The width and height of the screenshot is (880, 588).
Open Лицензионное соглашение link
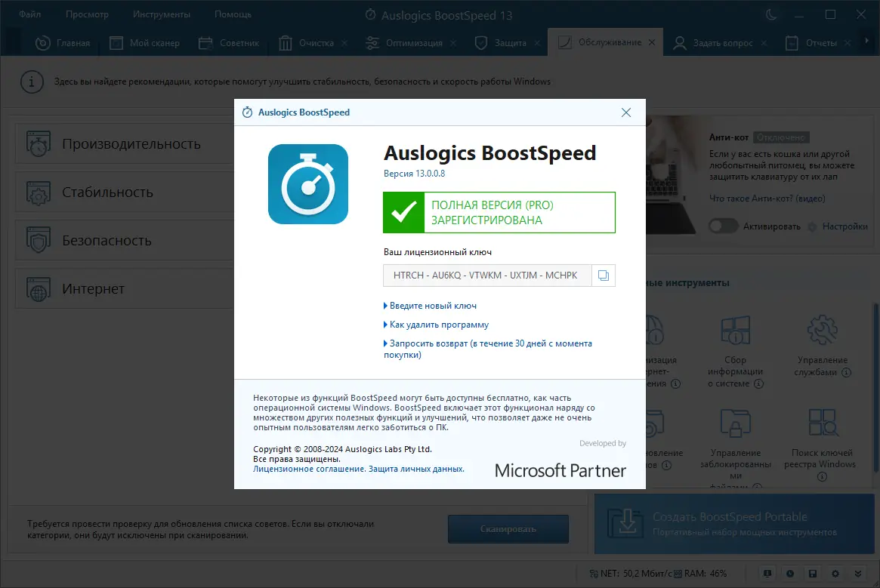pos(309,469)
